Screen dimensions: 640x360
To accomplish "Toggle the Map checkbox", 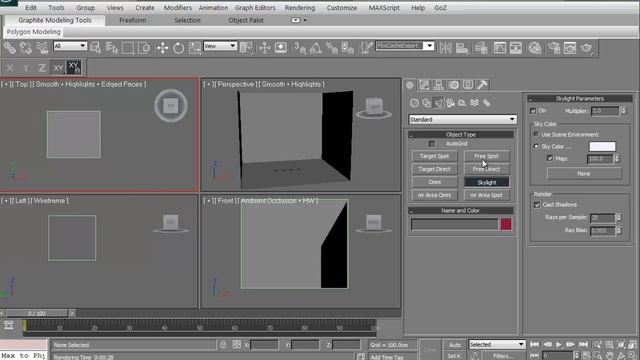I will [550, 158].
